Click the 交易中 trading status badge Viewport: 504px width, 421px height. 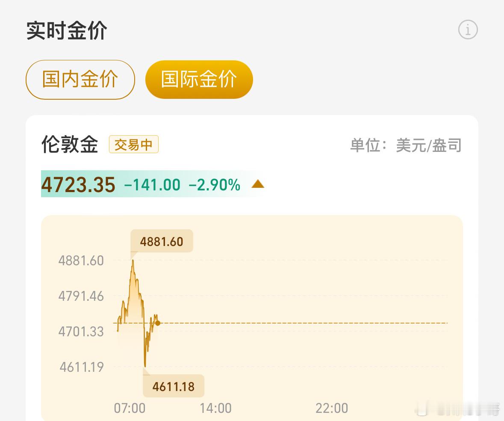click(134, 145)
